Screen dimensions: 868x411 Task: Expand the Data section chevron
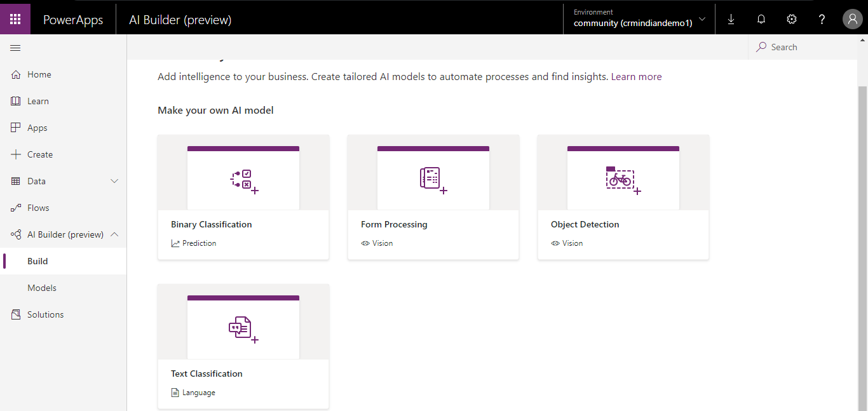coord(114,181)
